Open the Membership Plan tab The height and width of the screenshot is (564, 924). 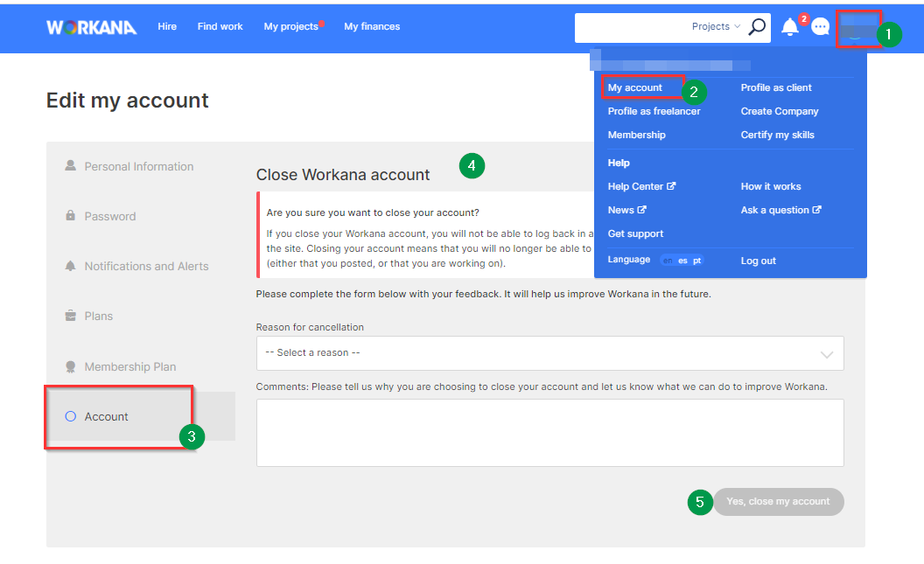click(130, 366)
